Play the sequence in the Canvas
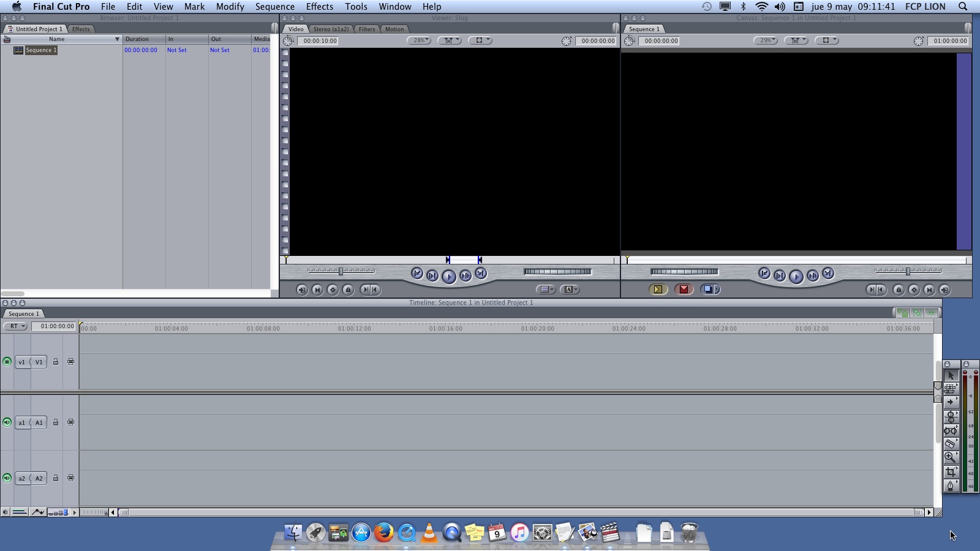Screen dimensions: 980x551 (796, 277)
